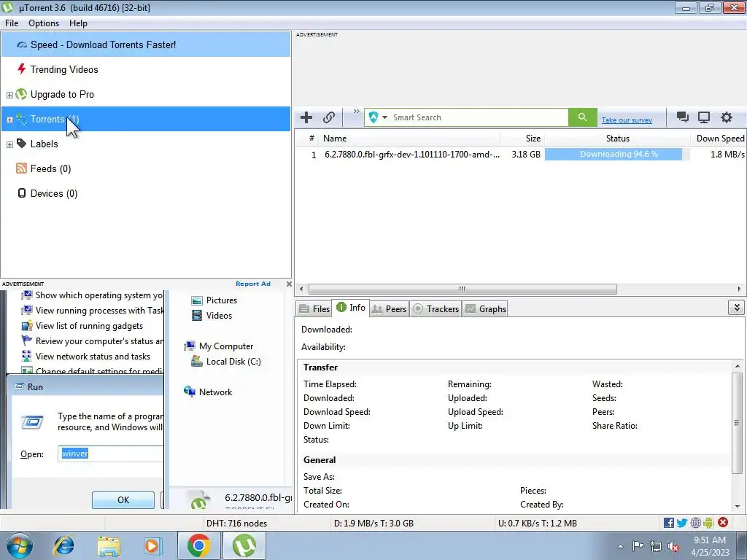Click the Facebook icon in status bar
747x560 pixels.
point(668,523)
